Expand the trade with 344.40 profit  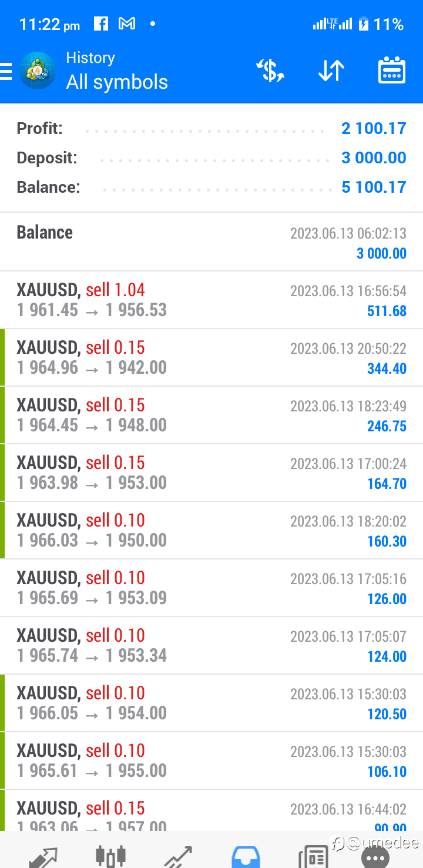pos(211,357)
